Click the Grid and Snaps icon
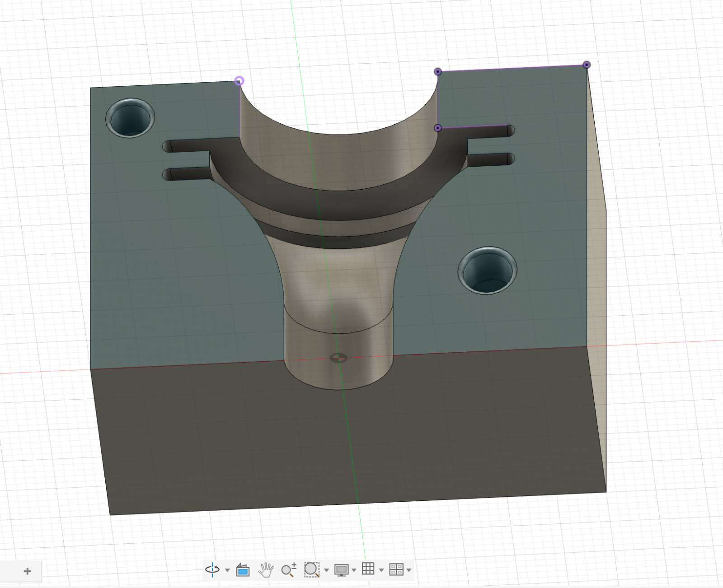 (368, 569)
